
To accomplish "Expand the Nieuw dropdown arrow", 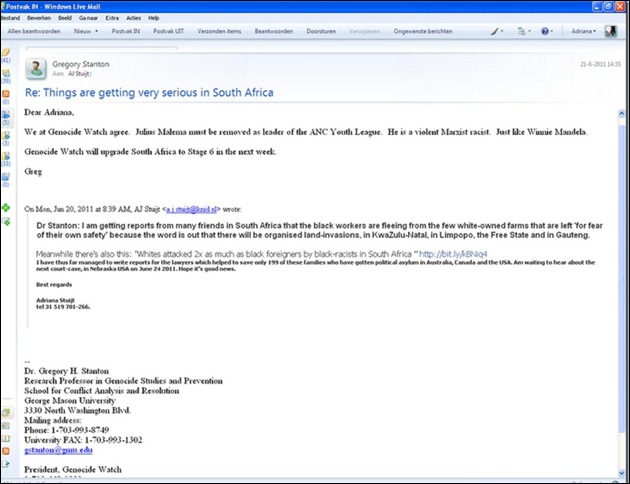I will 96,31.
